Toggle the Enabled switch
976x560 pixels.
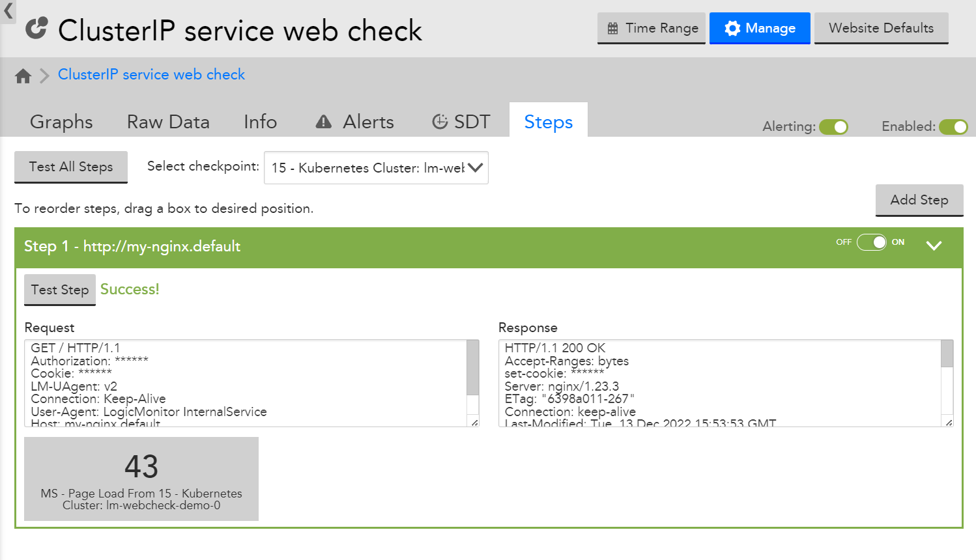953,127
